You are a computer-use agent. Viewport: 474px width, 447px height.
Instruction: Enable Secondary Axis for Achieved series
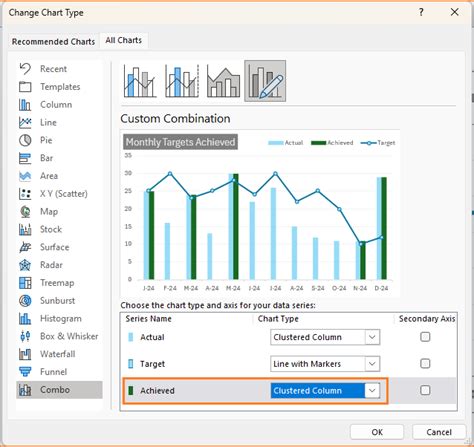pos(425,390)
